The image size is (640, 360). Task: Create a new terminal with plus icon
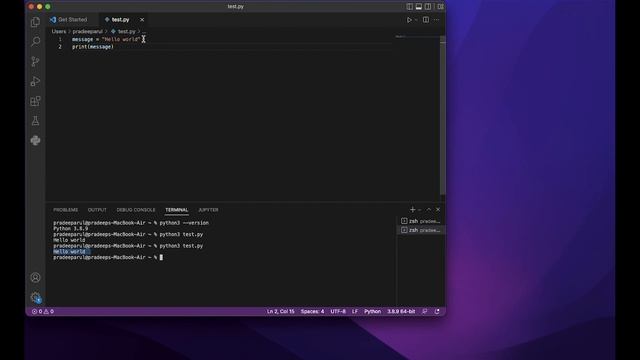[412, 209]
